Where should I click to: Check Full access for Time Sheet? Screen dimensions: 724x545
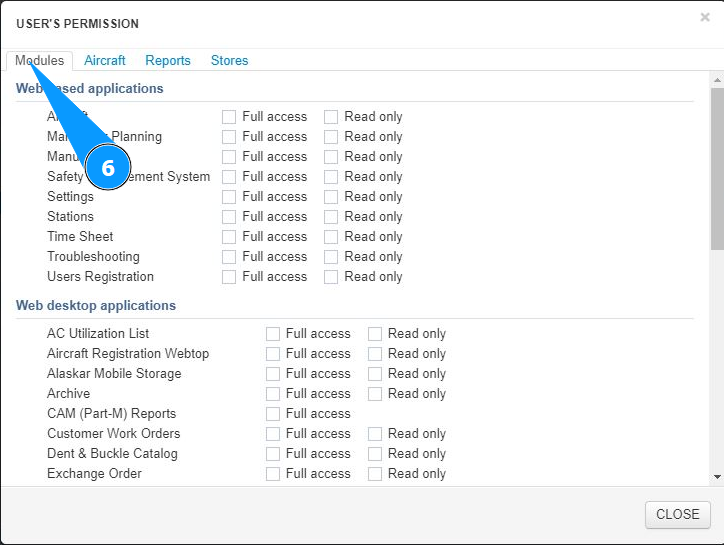[229, 237]
